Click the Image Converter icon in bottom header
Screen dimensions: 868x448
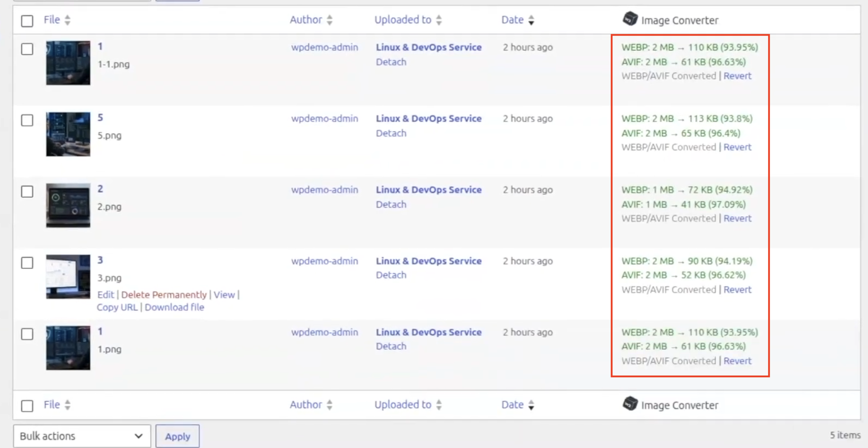pyautogui.click(x=630, y=404)
